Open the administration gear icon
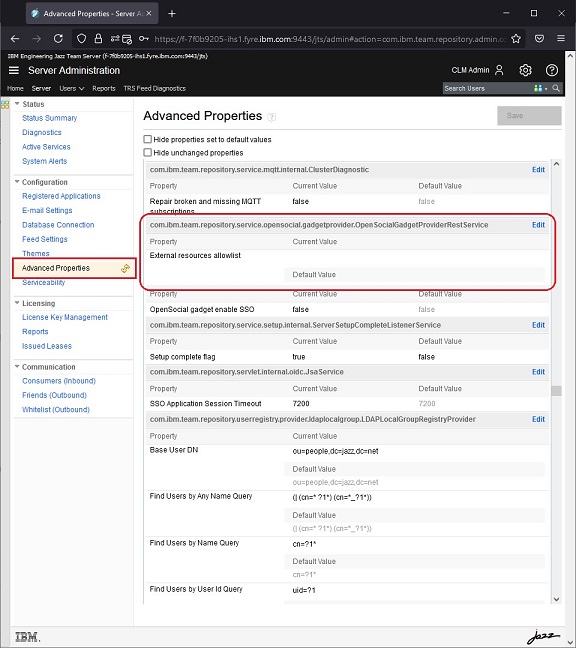Screen dimensions: 576x648 pyautogui.click(x=525, y=70)
